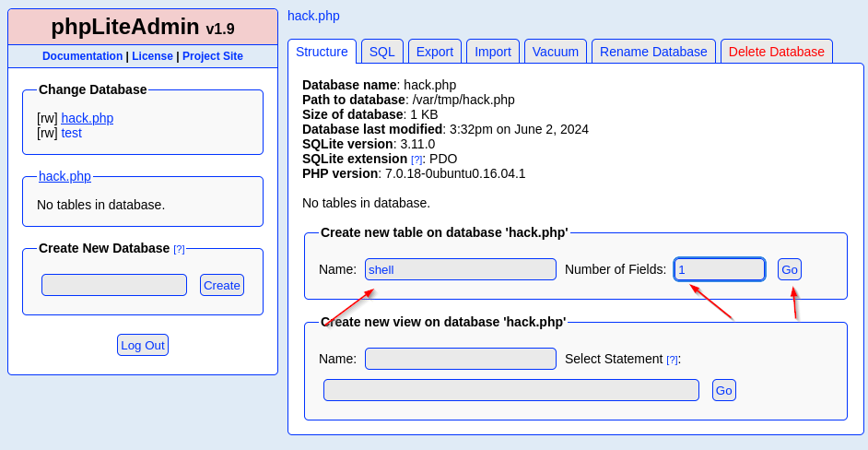Screen dimensions: 868x450
Task: Go to the Import tab
Action: point(493,52)
